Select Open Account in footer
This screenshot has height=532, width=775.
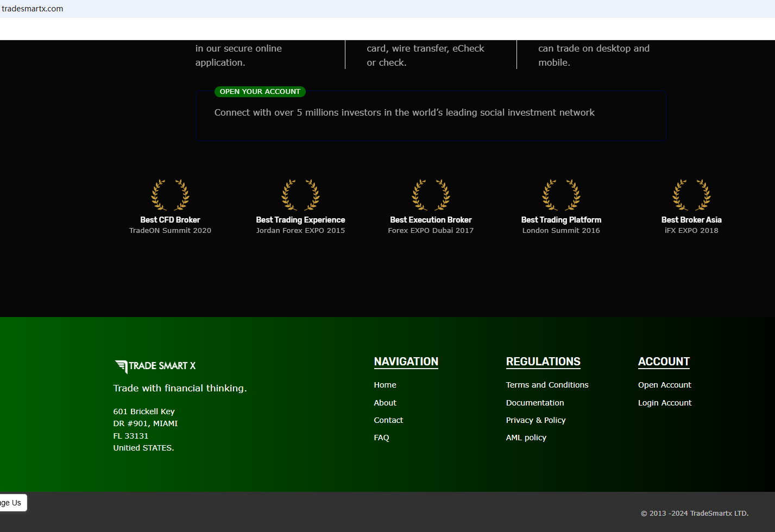click(x=664, y=385)
